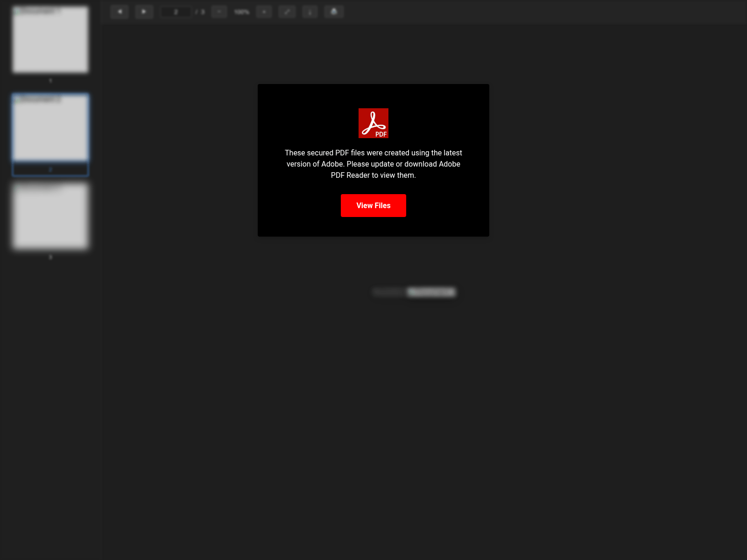
Task: Select the page 1 thumbnail in sidebar
Action: coord(50,40)
